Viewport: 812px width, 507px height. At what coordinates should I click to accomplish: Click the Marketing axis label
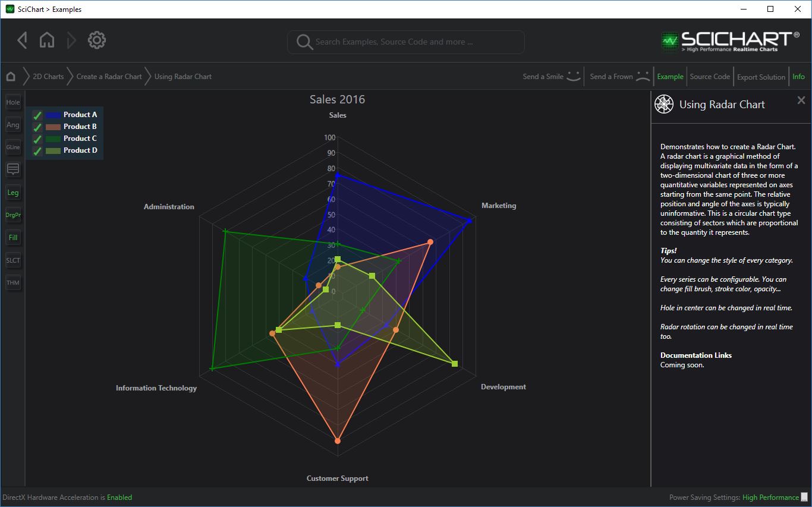click(x=499, y=206)
